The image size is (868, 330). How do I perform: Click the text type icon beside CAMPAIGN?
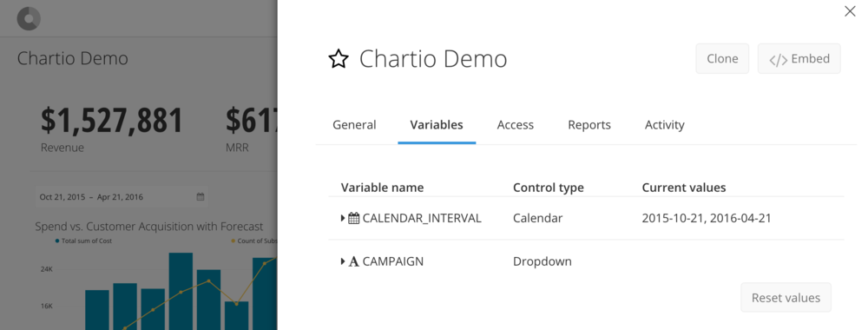tap(354, 261)
